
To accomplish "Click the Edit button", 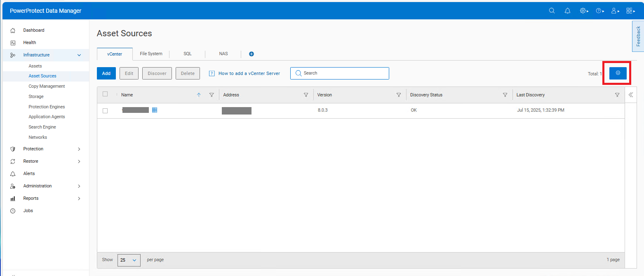I will (129, 73).
